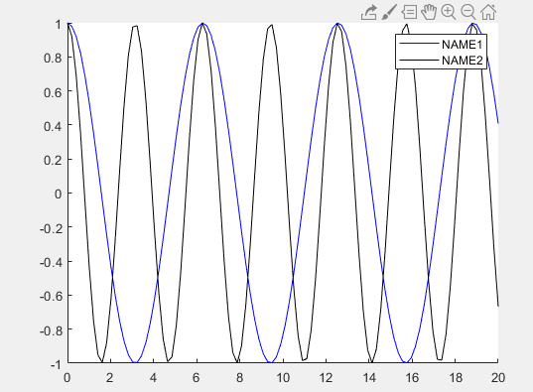
Task: Click the Export axes icon
Action: click(x=369, y=12)
